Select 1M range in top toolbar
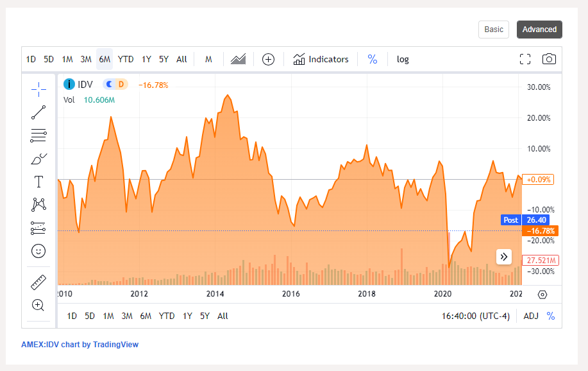 tap(67, 59)
